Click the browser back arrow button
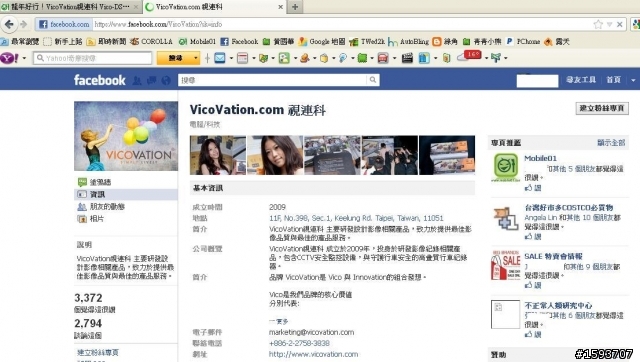 [9, 24]
